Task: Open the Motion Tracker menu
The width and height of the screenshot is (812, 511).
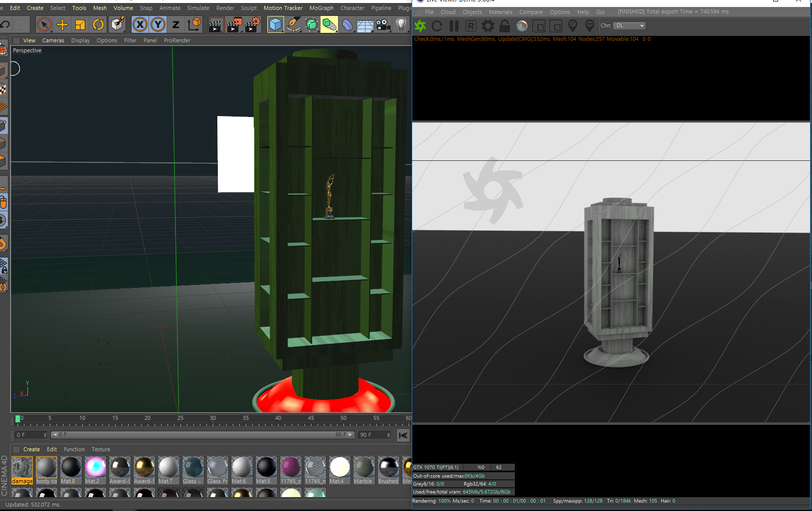Action: pyautogui.click(x=283, y=8)
